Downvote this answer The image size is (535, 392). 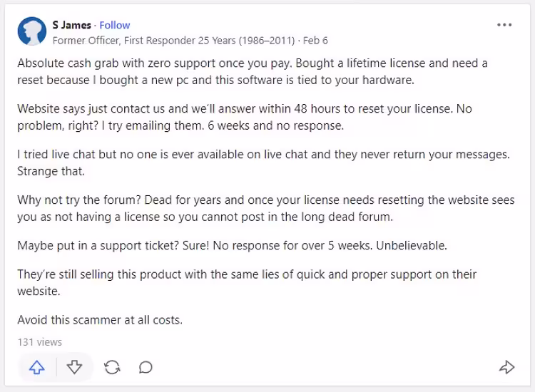[74, 367]
